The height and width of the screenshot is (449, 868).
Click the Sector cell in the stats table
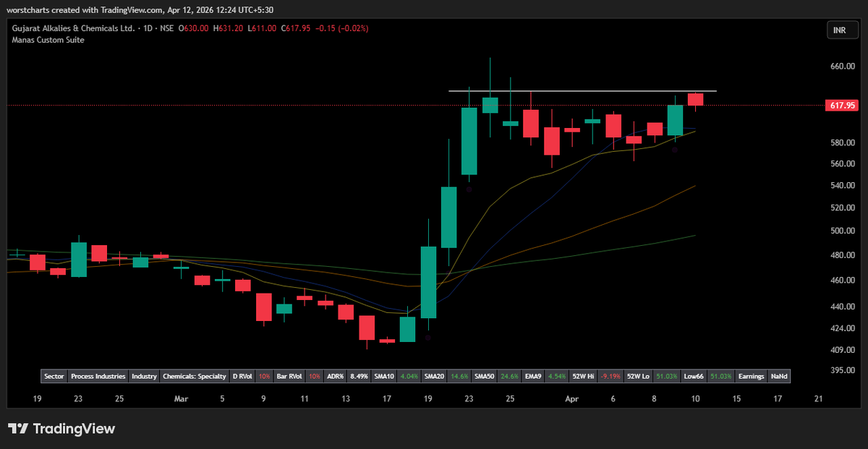pos(54,376)
